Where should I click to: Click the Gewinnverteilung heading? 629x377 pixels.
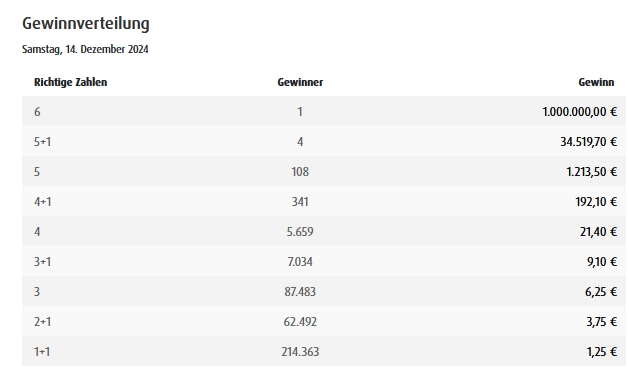click(85, 24)
